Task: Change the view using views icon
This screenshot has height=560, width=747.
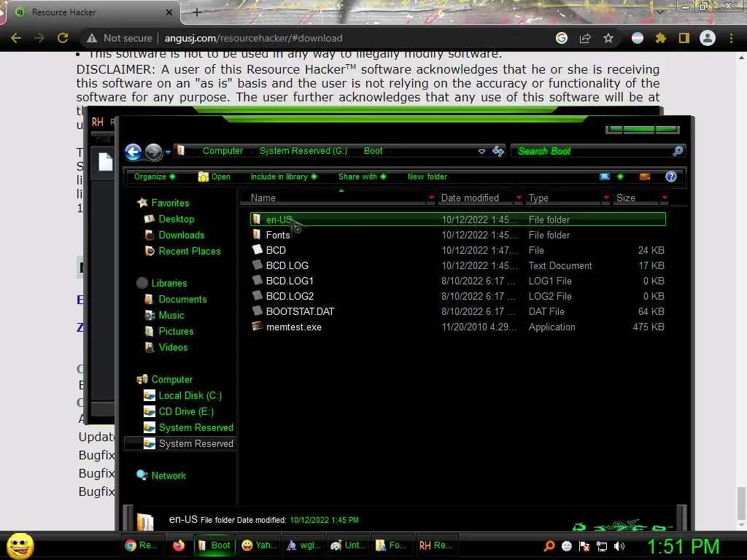Action: click(605, 176)
